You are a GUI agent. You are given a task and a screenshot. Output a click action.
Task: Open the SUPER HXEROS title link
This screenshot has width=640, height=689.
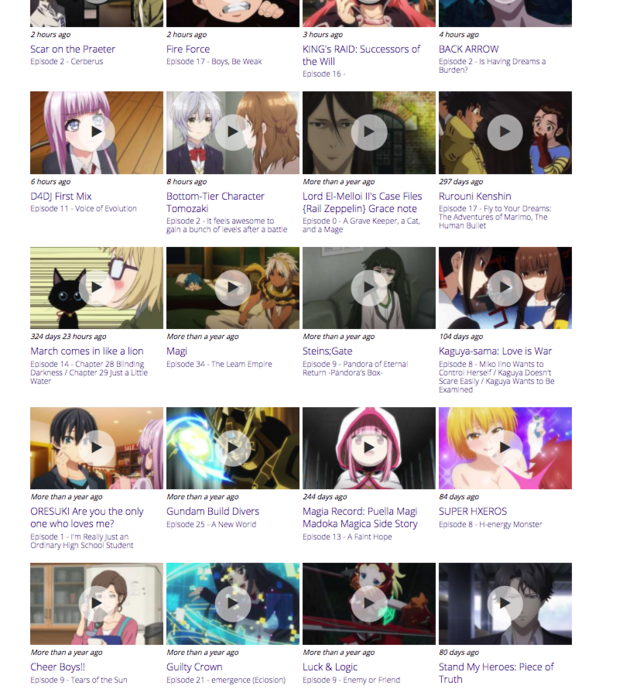coord(473,511)
